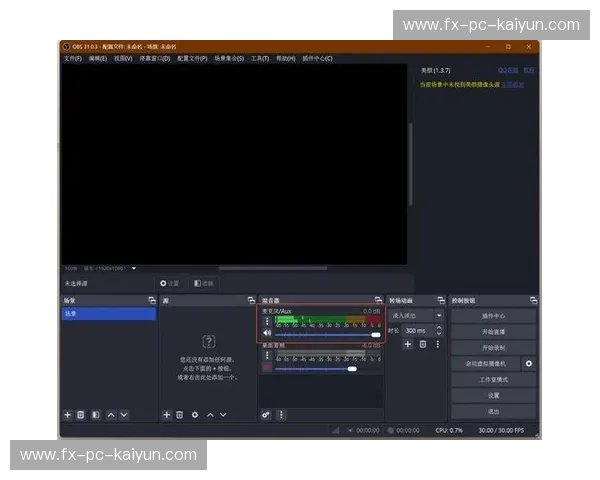The width and height of the screenshot is (600, 480).
Task: Open source properties gear in Sources toolbar
Action: click(195, 414)
